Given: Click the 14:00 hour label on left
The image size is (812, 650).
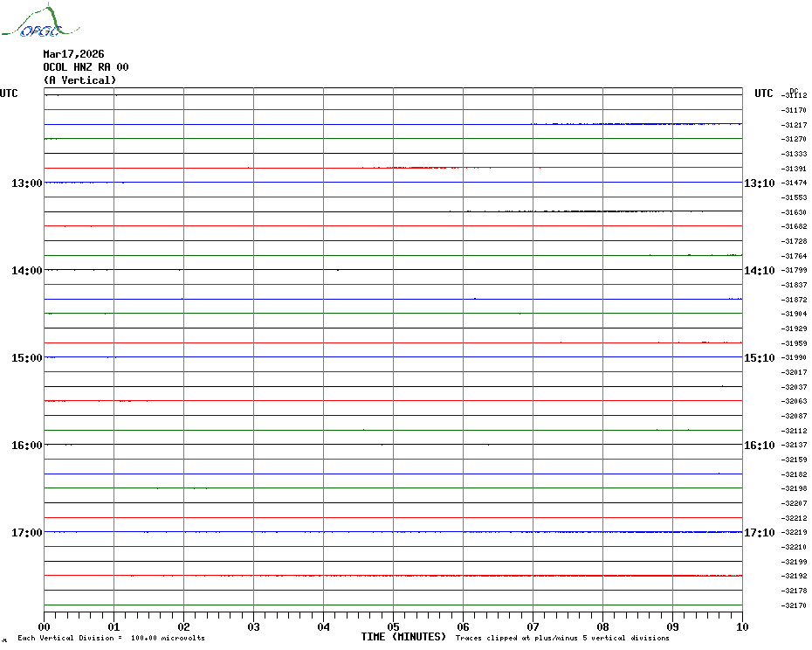Looking at the screenshot, I should click(x=26, y=271).
